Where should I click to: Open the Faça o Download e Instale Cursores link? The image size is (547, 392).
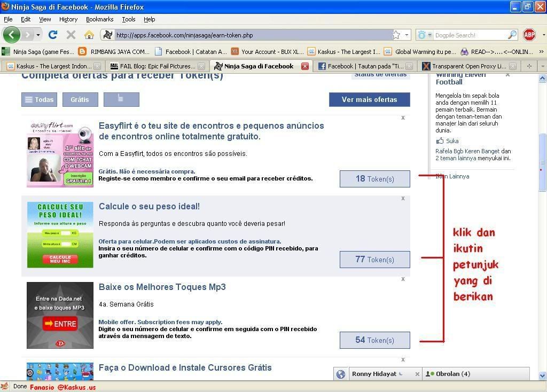click(185, 367)
